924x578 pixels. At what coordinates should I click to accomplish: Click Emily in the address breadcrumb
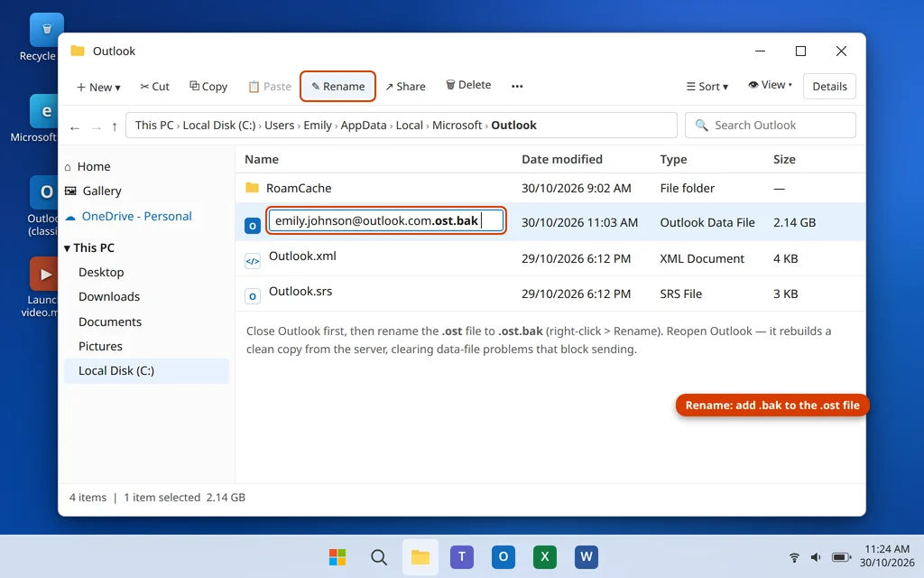click(x=318, y=125)
